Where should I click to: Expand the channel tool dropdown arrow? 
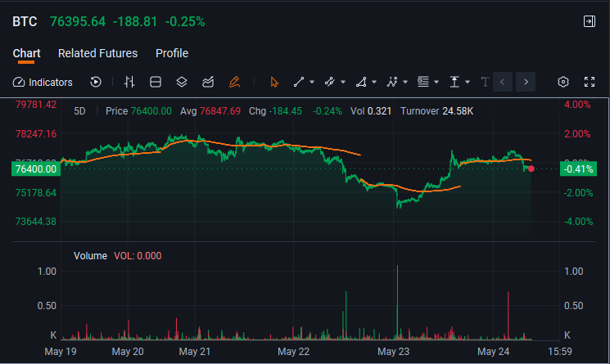coord(343,82)
